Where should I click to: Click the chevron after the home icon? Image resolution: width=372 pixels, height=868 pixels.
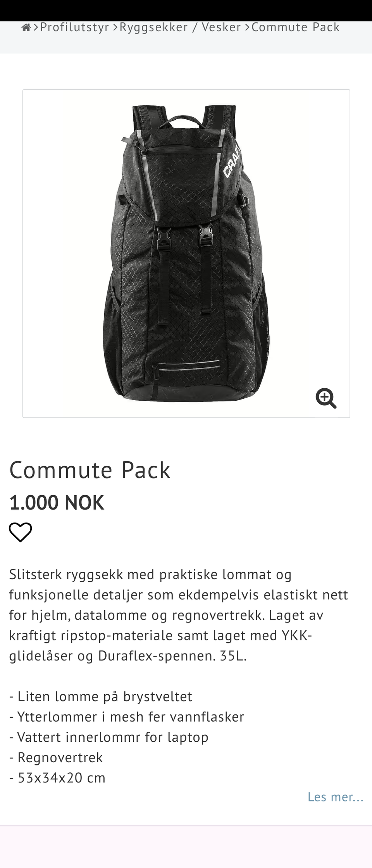36,27
